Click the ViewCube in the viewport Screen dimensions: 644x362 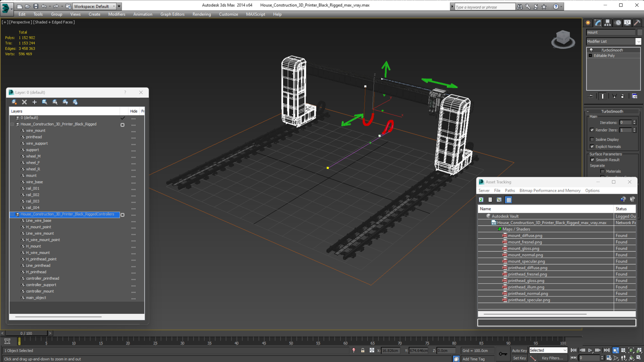pyautogui.click(x=563, y=39)
